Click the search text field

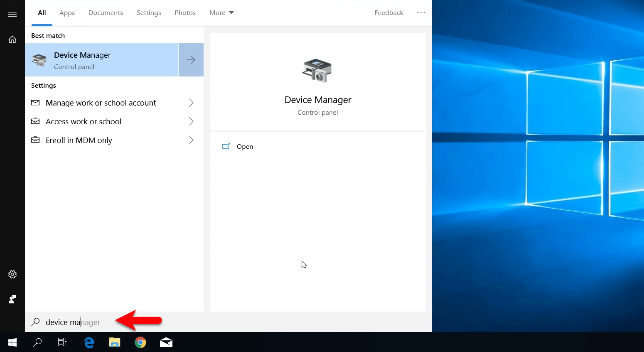[x=229, y=322]
